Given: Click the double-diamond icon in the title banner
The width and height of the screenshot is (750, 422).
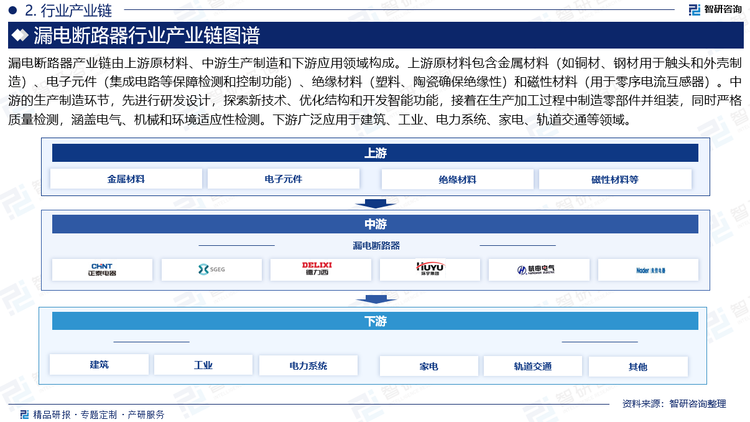Looking at the screenshot, I should [x=20, y=35].
